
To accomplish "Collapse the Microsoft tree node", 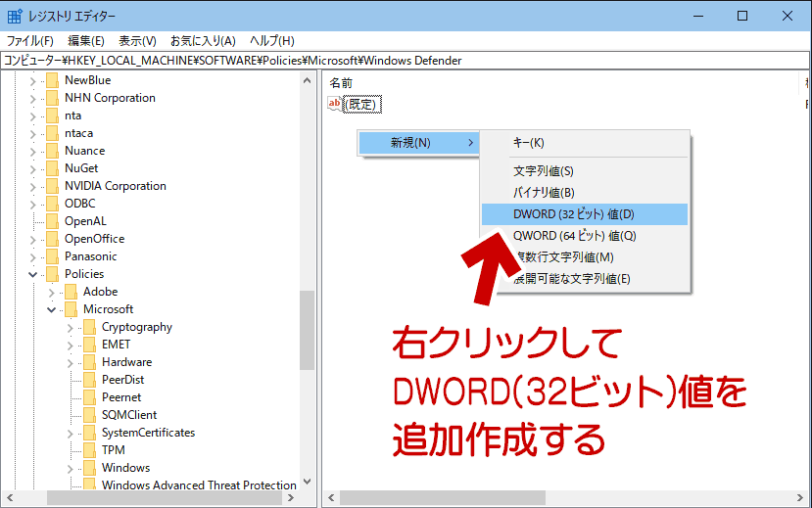I will 51,310.
